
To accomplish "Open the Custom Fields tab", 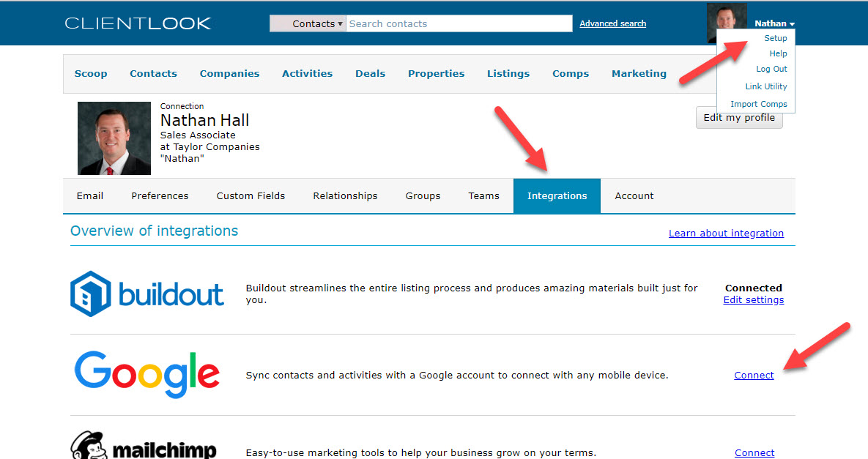I will [251, 195].
